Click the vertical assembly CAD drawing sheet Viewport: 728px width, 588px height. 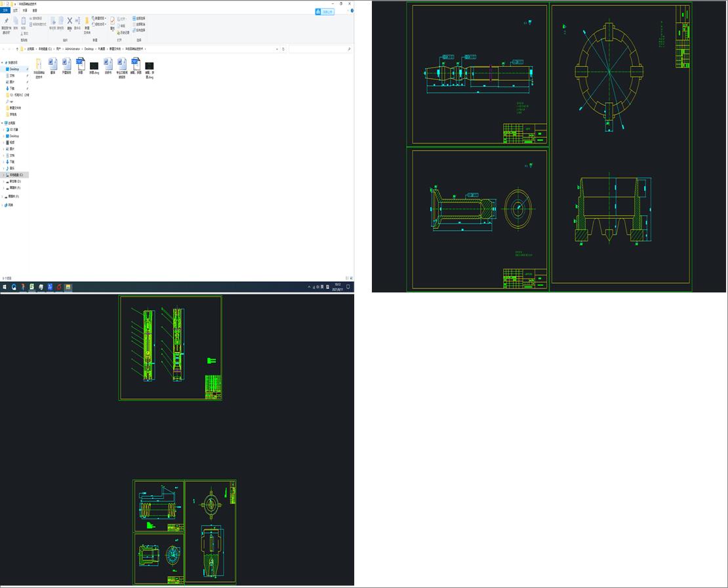(171, 347)
